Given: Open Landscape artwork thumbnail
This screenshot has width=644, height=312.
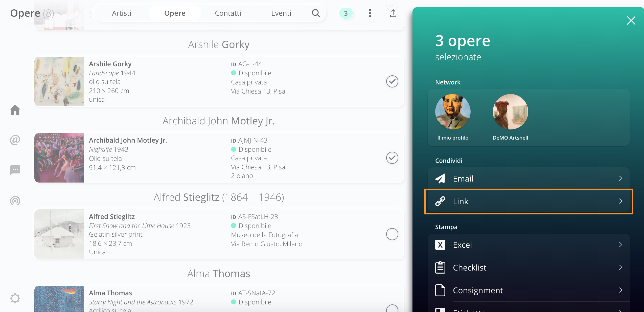Looking at the screenshot, I should coord(59,81).
